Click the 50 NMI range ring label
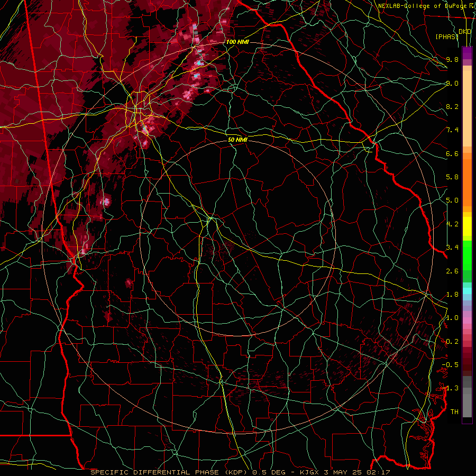 (x=237, y=140)
